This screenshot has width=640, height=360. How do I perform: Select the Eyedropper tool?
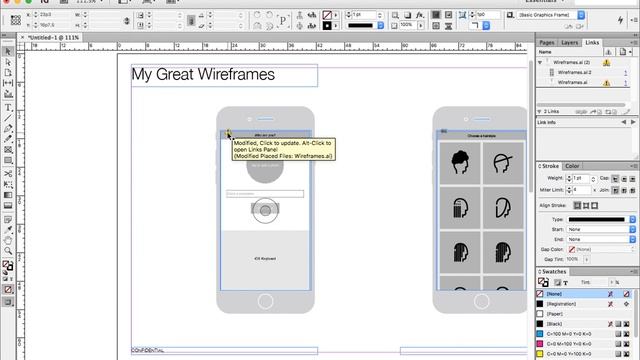tap(8, 230)
